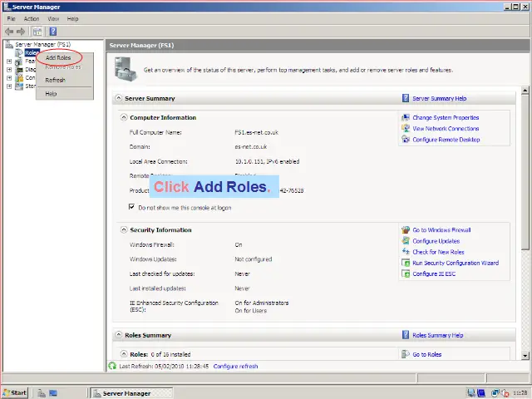
Task: Open the Go to Windows Firewall link
Action: [441, 230]
